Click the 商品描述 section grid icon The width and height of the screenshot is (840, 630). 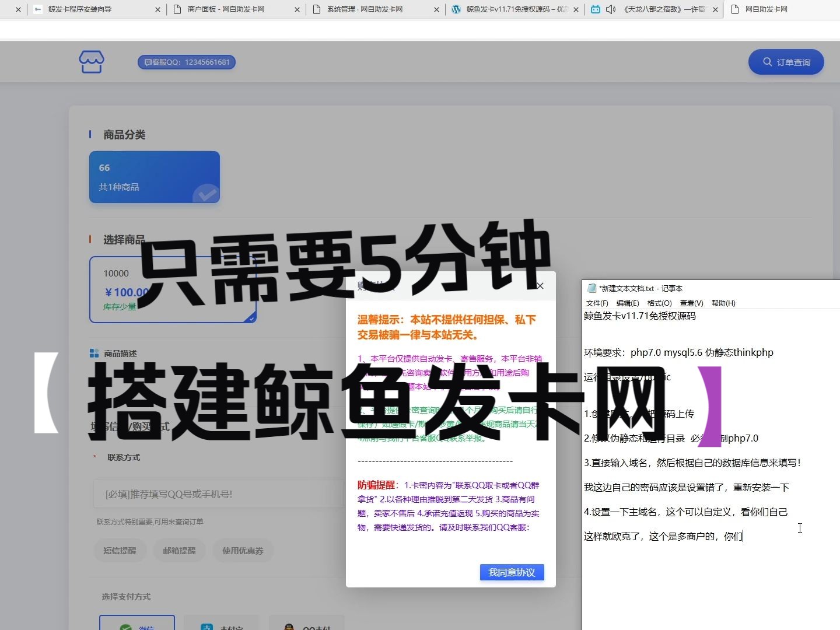[94, 353]
